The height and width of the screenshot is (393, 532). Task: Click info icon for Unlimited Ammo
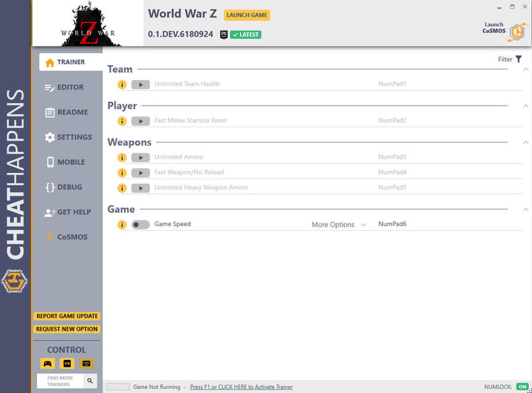(x=122, y=157)
